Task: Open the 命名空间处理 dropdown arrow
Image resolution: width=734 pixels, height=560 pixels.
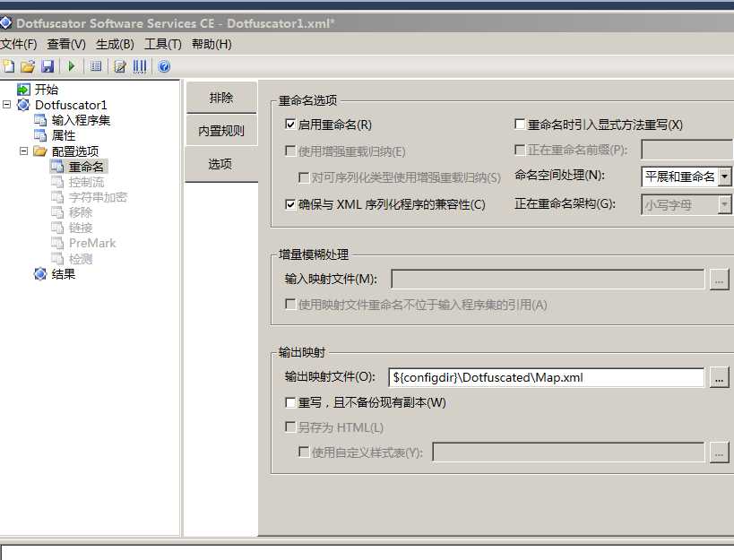Action: (725, 177)
